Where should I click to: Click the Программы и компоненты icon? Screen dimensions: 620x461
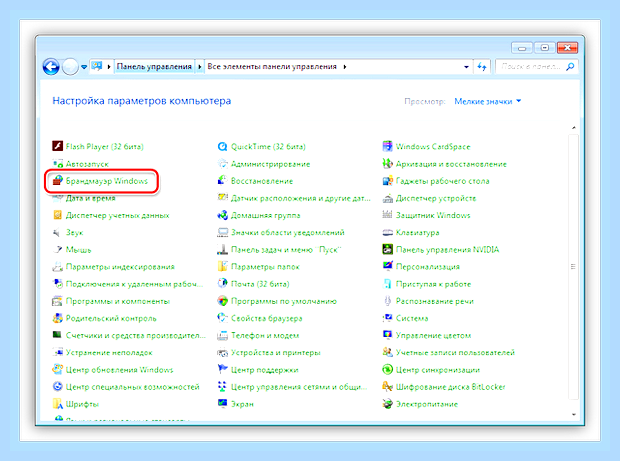(x=58, y=301)
